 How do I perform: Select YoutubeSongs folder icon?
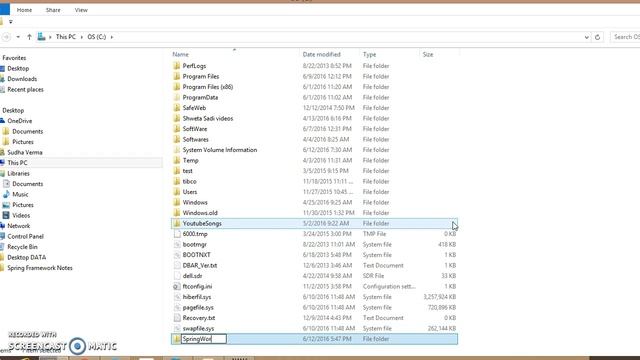(x=176, y=223)
